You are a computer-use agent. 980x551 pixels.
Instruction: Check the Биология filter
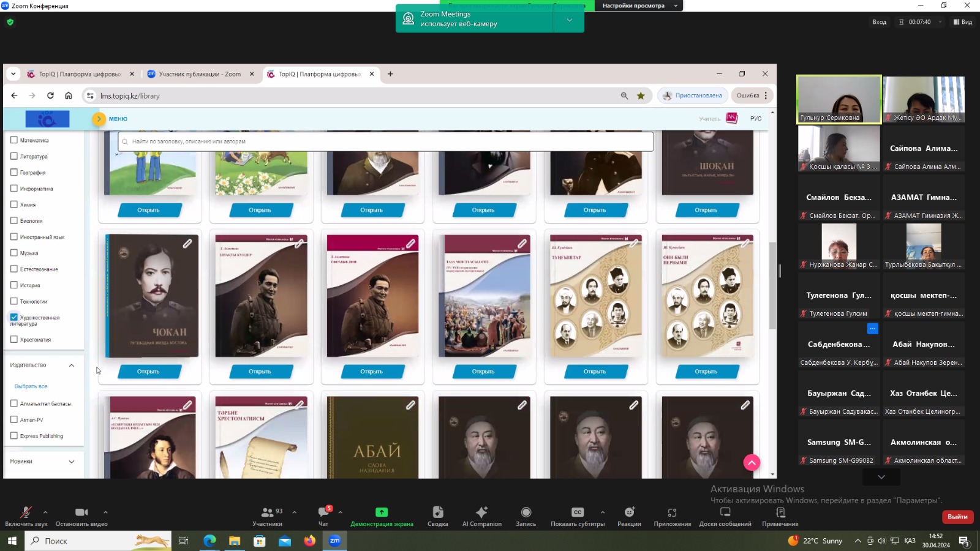point(13,220)
